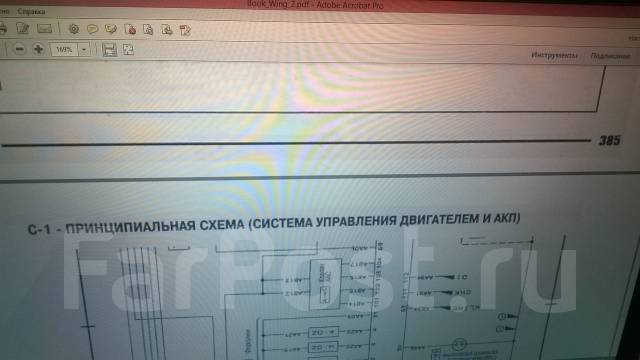Viewport: 640px width, 360px height.
Task: Expand the zoom level dropdown arrow
Action: click(x=84, y=50)
